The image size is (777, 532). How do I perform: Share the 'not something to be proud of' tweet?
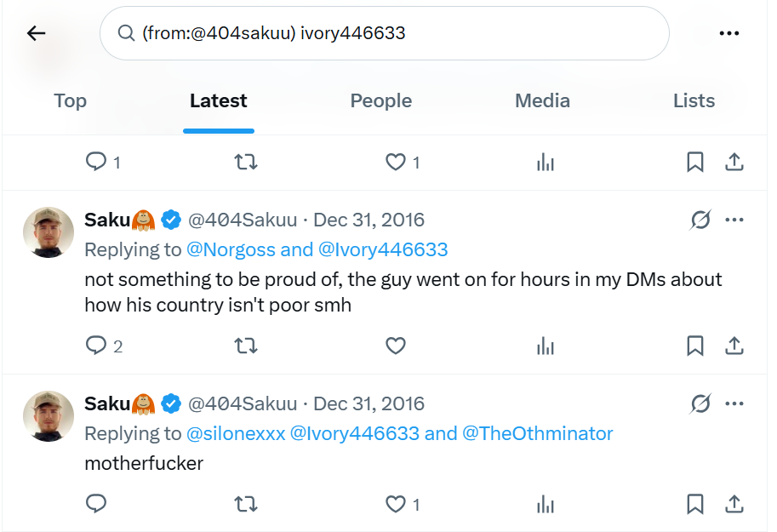click(734, 346)
